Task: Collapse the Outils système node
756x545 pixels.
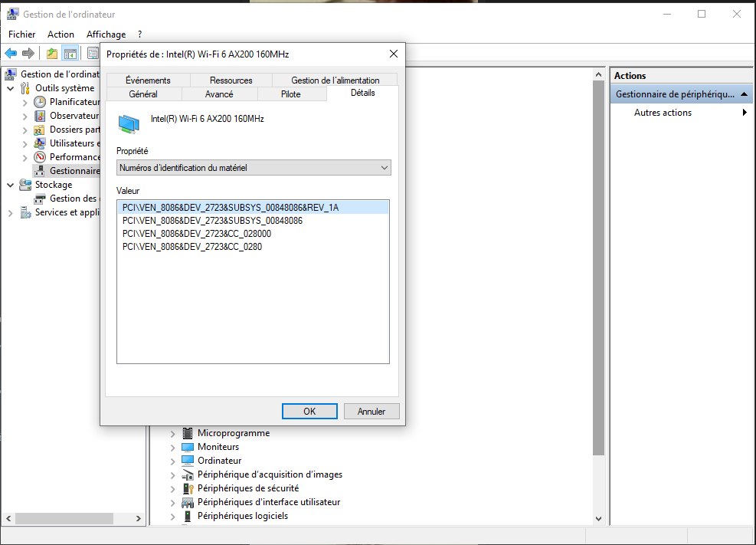Action: (x=11, y=88)
